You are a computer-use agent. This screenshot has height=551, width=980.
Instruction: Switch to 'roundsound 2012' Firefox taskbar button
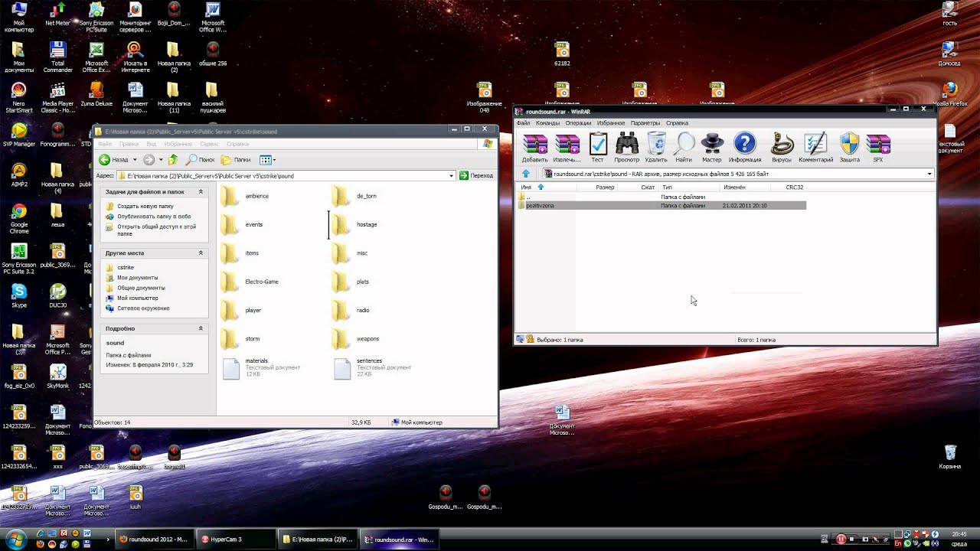[x=153, y=540]
